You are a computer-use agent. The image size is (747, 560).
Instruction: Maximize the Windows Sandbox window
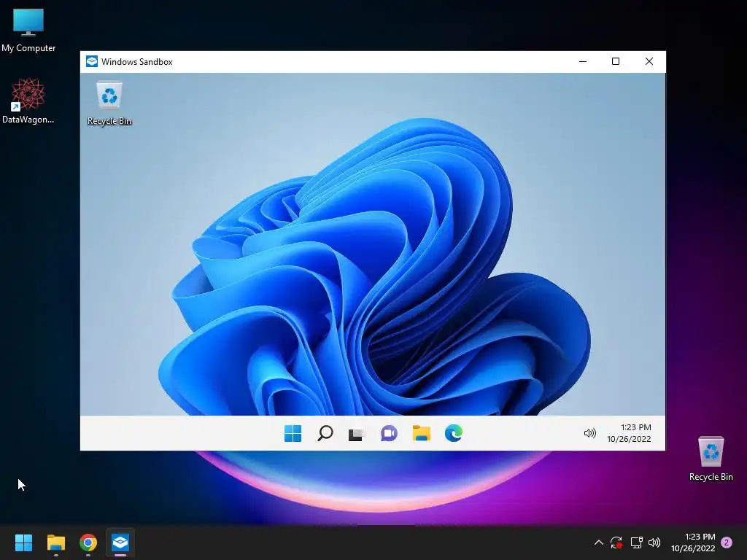[x=616, y=61]
